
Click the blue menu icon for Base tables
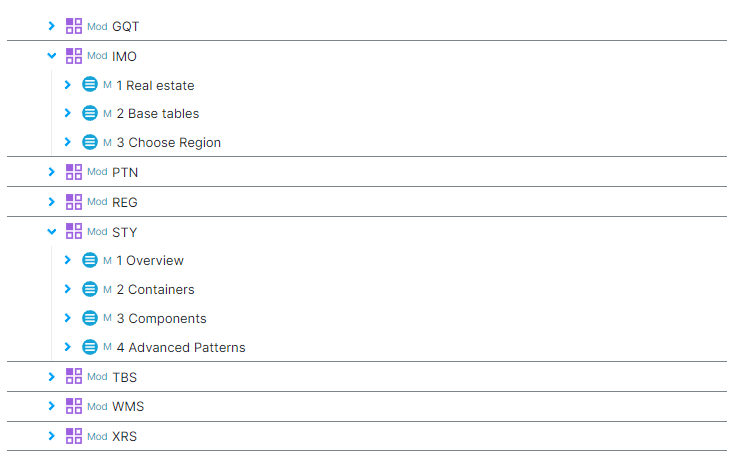click(89, 113)
